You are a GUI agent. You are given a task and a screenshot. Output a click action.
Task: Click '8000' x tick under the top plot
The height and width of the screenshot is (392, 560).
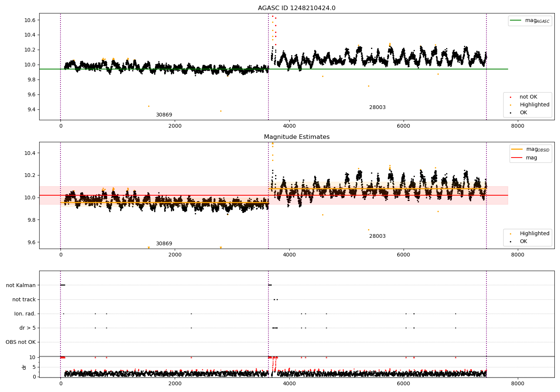[517, 126]
